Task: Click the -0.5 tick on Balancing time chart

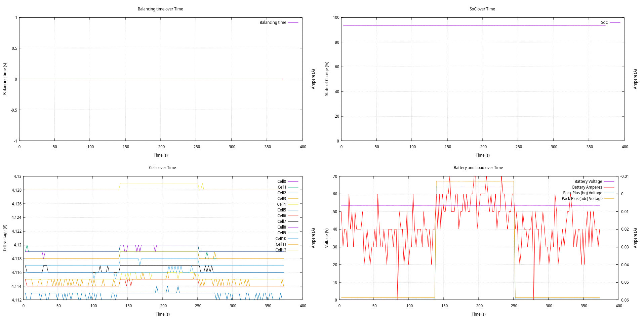Action: coord(14,110)
